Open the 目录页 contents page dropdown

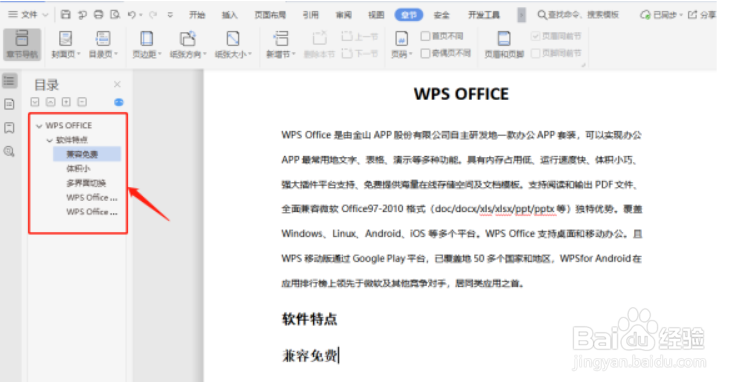click(x=103, y=44)
